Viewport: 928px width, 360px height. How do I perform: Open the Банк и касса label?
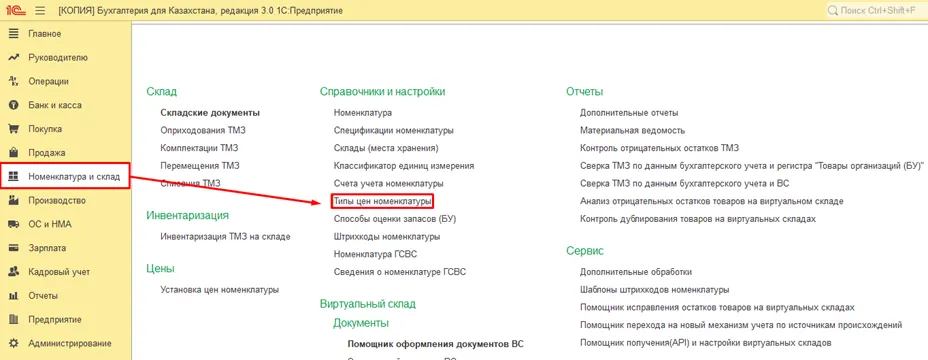[55, 105]
